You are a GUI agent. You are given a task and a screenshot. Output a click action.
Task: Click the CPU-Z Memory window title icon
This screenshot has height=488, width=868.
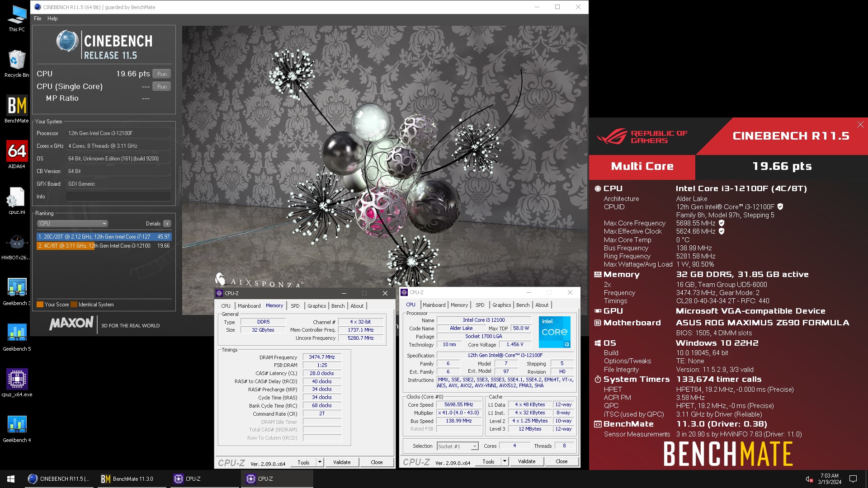(219, 293)
